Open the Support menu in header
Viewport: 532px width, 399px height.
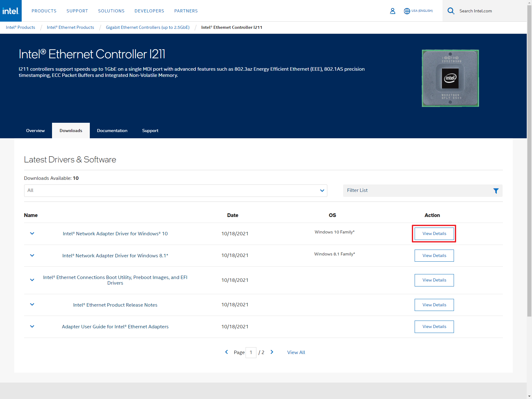pos(77,11)
